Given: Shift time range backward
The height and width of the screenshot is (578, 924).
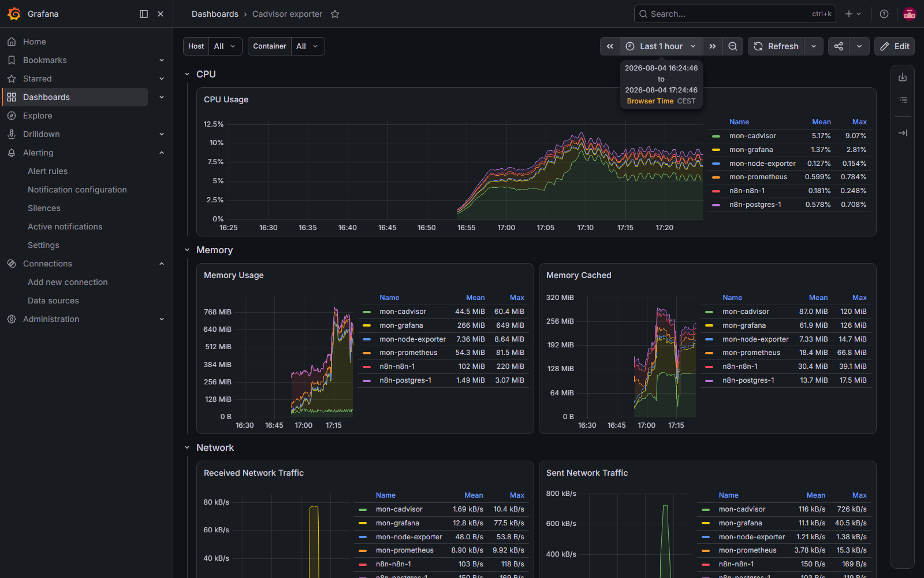Looking at the screenshot, I should pos(610,46).
